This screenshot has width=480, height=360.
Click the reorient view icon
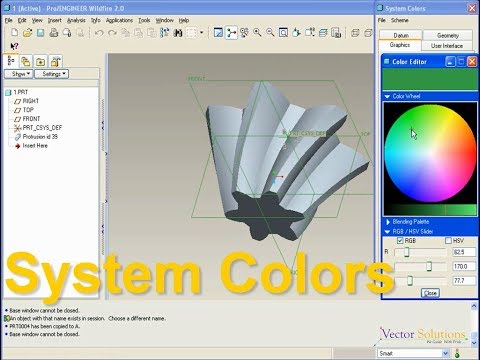click(296, 33)
